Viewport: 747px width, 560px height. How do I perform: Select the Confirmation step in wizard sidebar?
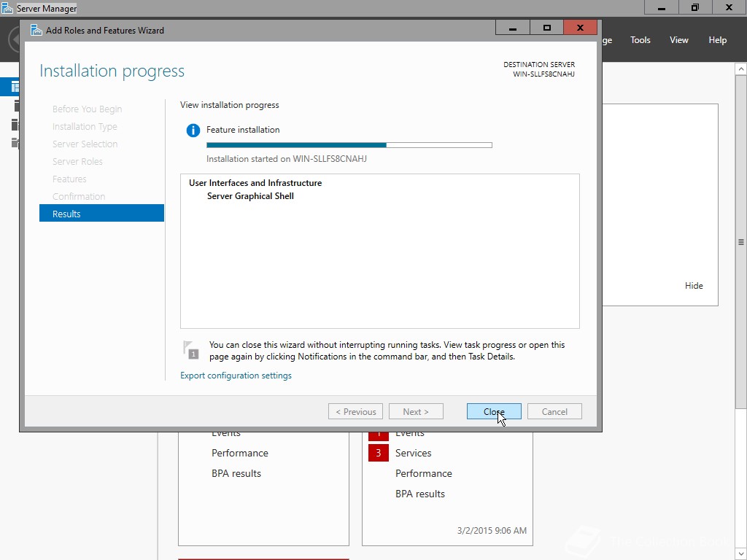[79, 196]
